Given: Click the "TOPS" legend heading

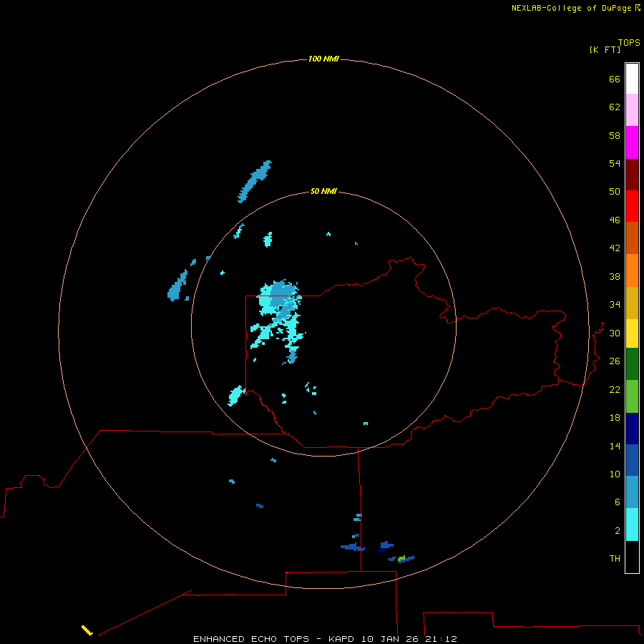Looking at the screenshot, I should click(629, 42).
